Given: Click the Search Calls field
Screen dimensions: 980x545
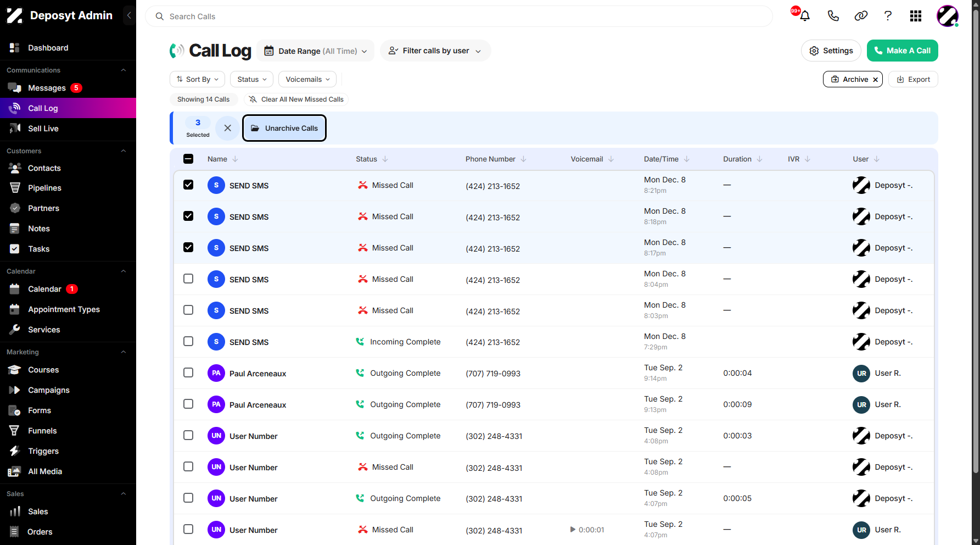Looking at the screenshot, I should point(458,16).
